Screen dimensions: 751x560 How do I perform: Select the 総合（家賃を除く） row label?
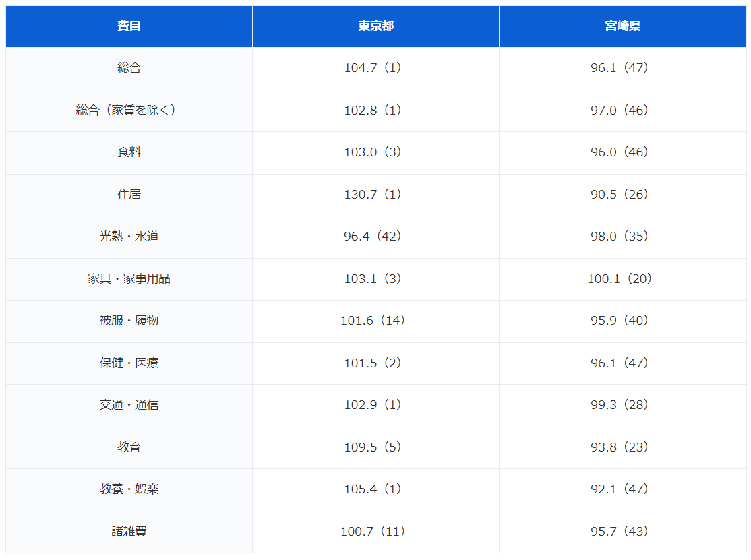coord(129,110)
